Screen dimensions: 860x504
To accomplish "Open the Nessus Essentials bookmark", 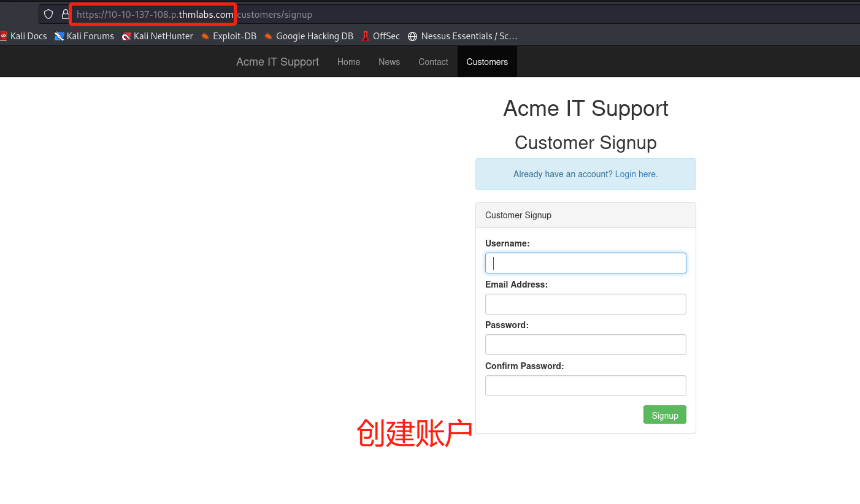I will [x=463, y=36].
